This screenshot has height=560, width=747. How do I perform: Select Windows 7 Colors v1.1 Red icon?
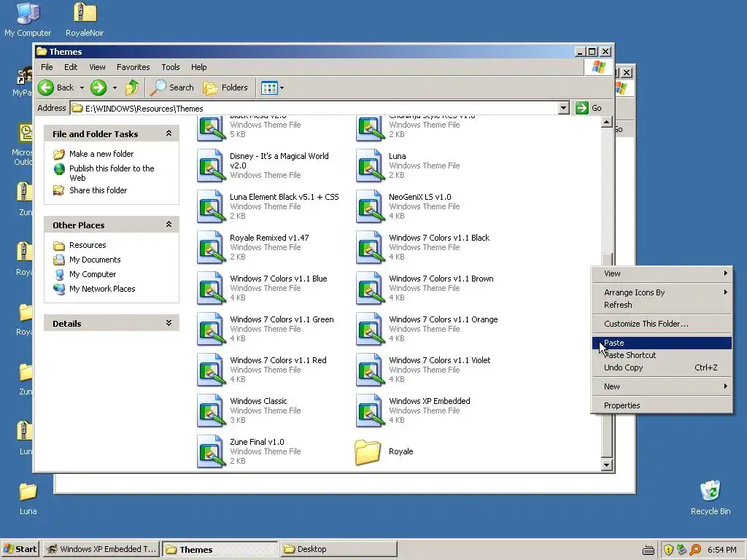tap(211, 370)
